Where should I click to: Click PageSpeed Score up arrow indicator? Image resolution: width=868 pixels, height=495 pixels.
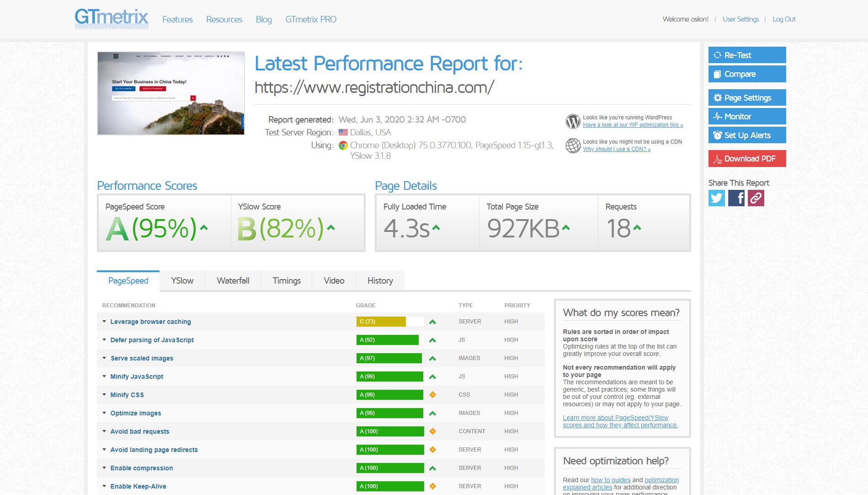[x=204, y=227]
